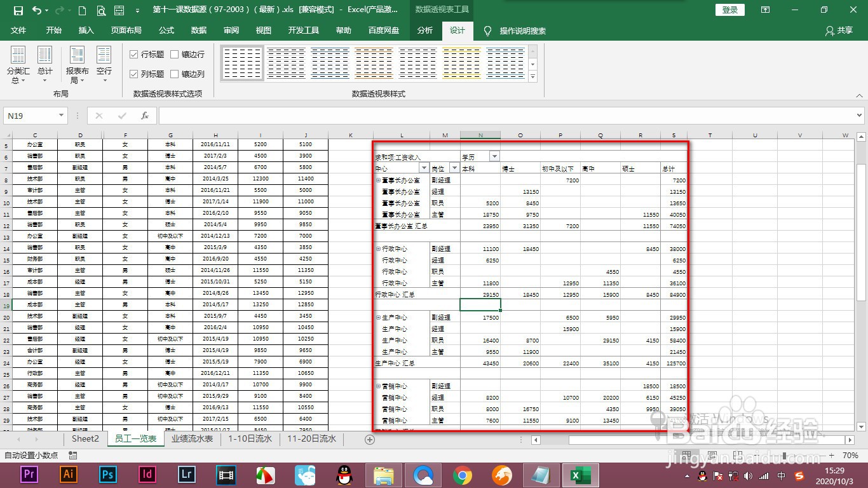868x488 pixels.
Task: Toggle the Row Headers (行标题) checkbox
Action: tap(134, 55)
